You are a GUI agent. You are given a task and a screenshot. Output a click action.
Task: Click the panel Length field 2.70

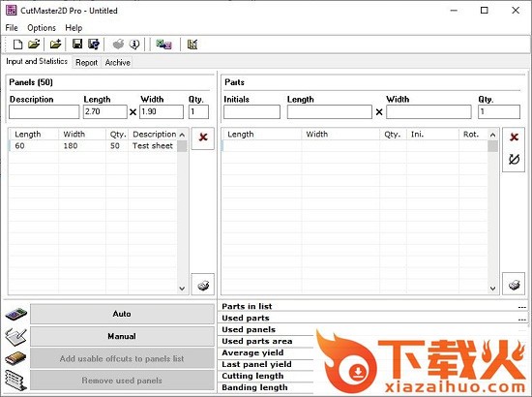coord(104,111)
